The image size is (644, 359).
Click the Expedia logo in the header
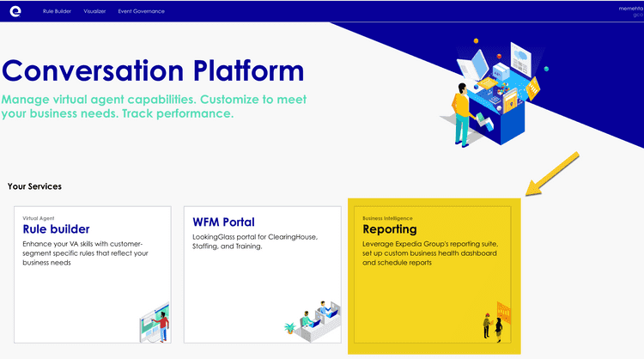click(15, 11)
